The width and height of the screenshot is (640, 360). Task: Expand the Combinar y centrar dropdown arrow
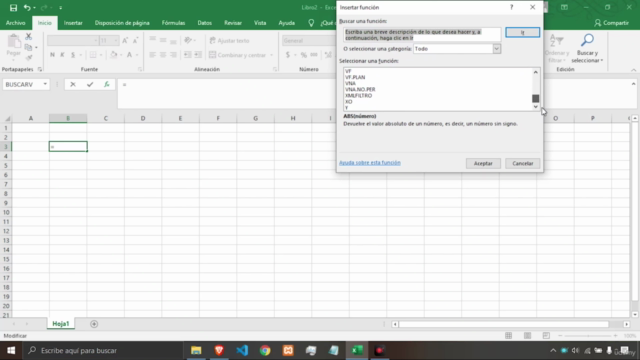coord(271,55)
